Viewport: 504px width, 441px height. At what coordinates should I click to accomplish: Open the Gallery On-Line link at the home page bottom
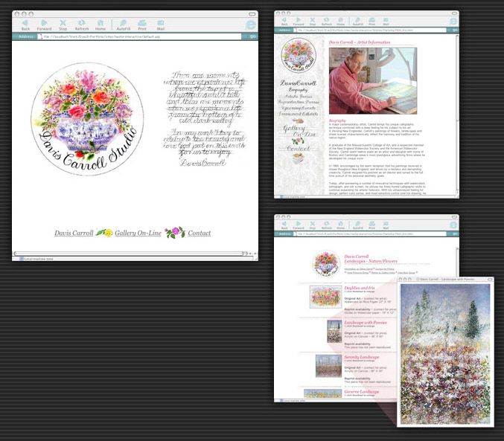click(138, 233)
